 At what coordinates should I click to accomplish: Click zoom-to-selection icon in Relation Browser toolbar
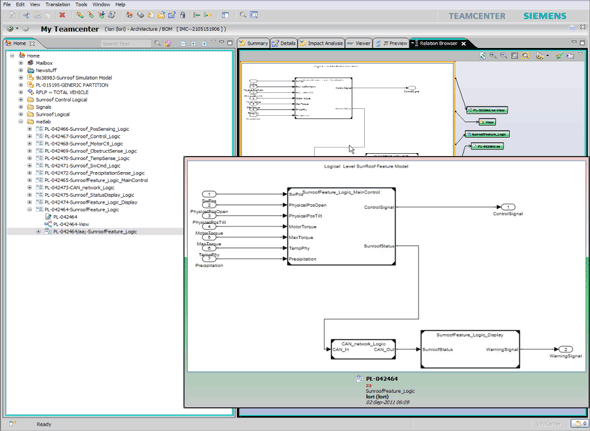pyautogui.click(x=525, y=56)
